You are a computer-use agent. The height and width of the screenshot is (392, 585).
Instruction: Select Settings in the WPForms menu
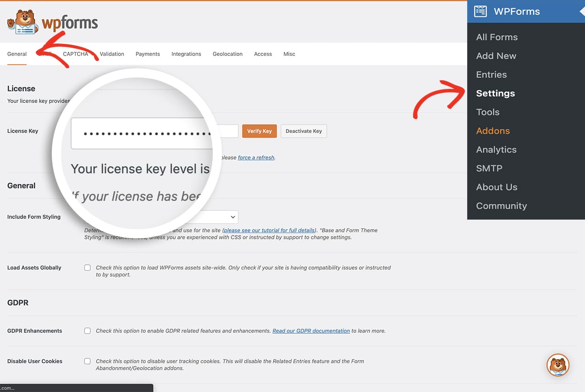click(x=496, y=94)
